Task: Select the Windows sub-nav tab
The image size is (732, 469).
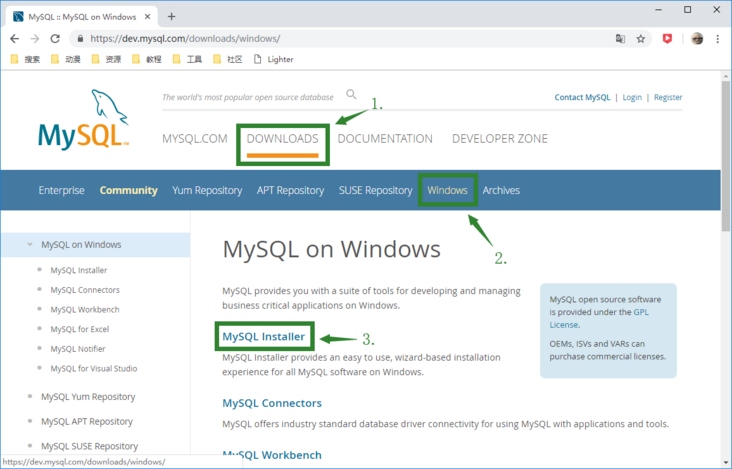Action: click(447, 190)
